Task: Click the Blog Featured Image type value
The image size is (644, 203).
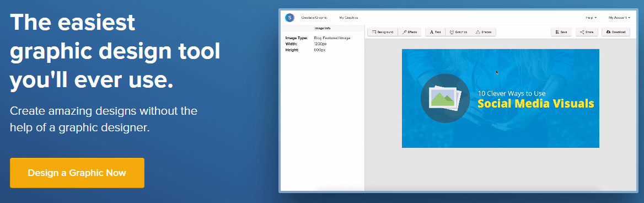Action: pos(332,38)
